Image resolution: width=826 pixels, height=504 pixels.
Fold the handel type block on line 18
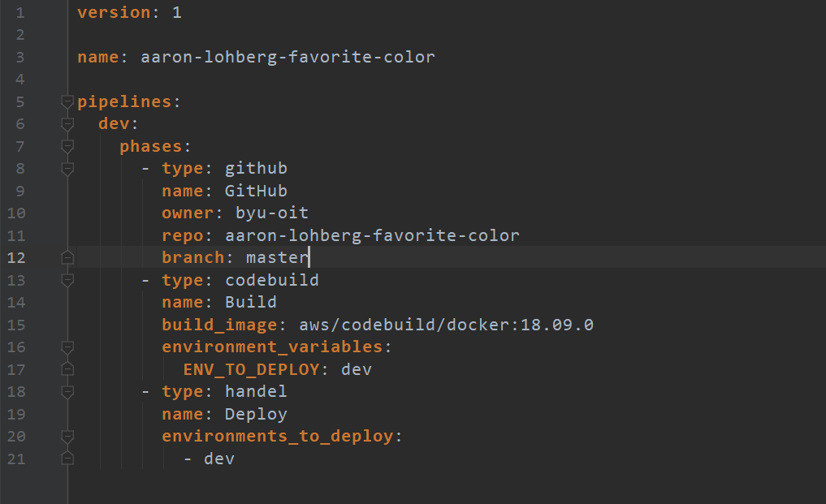(67, 392)
